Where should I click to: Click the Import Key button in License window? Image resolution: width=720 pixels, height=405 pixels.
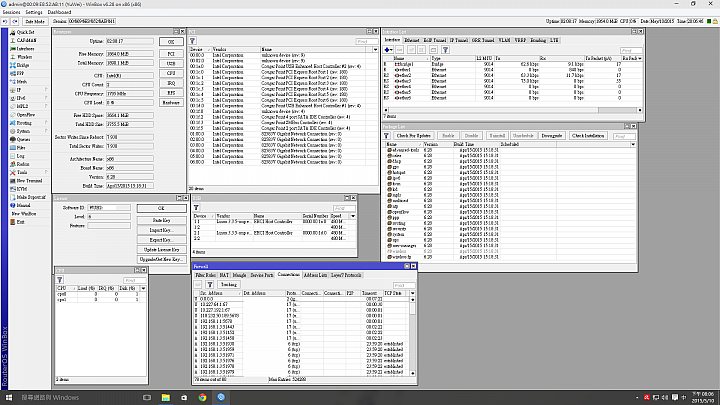(161, 230)
